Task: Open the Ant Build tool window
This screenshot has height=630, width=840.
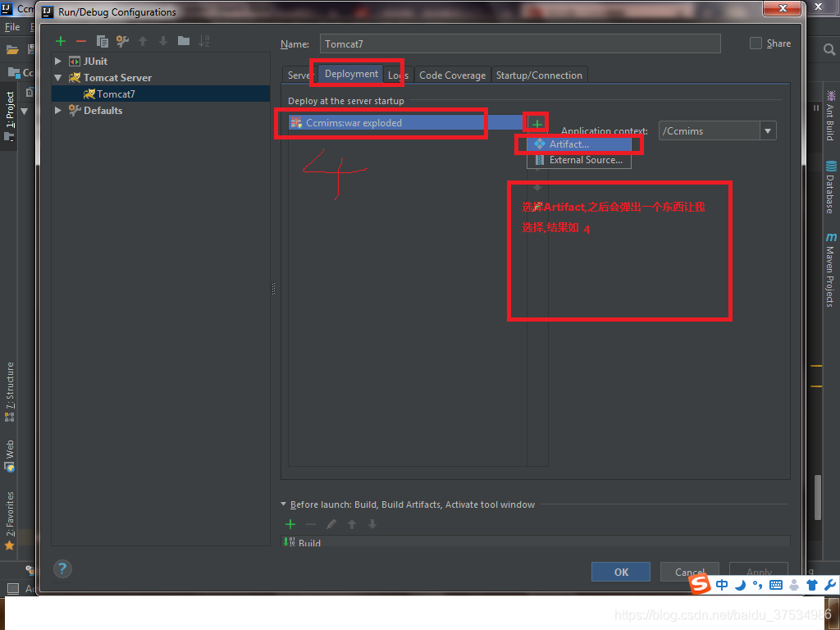Action: click(x=830, y=116)
